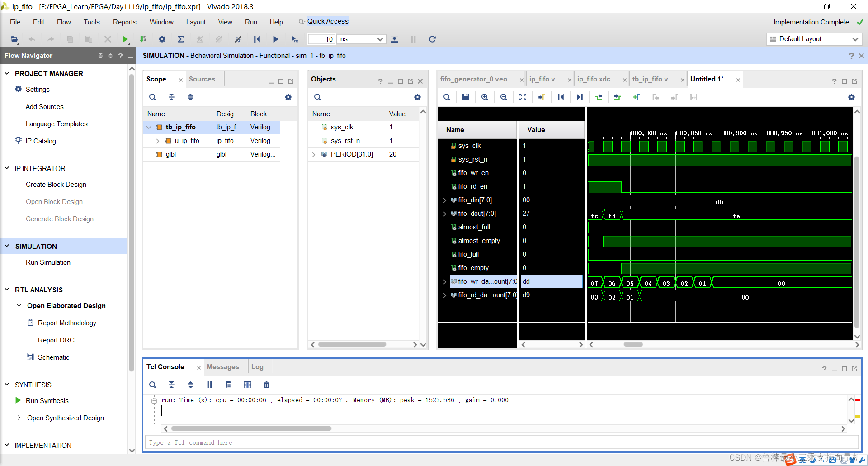Collapse the RTL ANALYSIS section
Image resolution: width=868 pixels, height=466 pixels.
(x=7, y=290)
